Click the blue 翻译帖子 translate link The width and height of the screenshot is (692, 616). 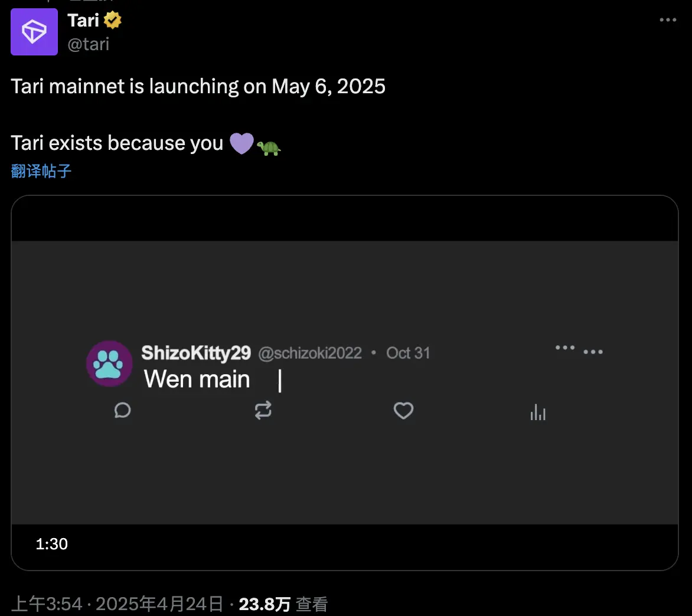pos(41,171)
